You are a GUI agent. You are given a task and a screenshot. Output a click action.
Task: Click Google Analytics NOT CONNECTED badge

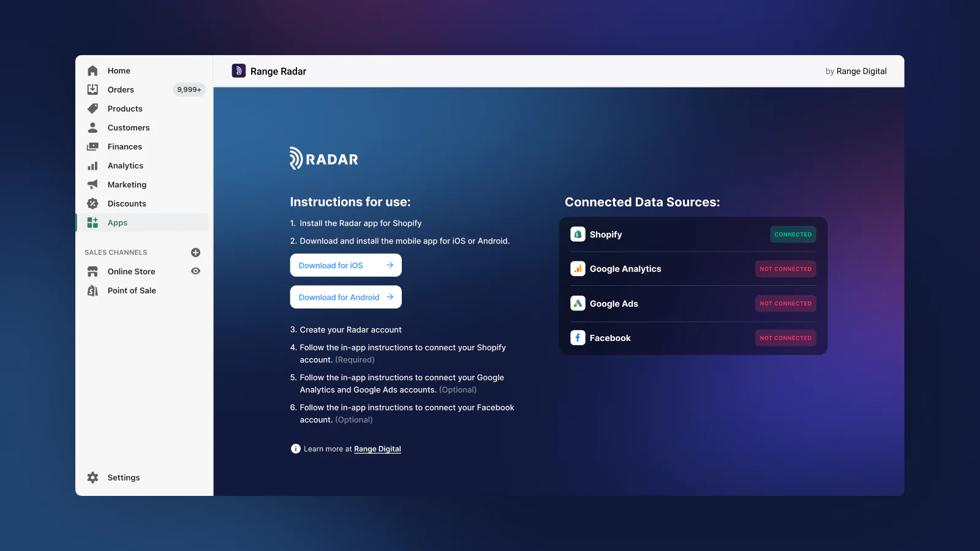tap(785, 269)
